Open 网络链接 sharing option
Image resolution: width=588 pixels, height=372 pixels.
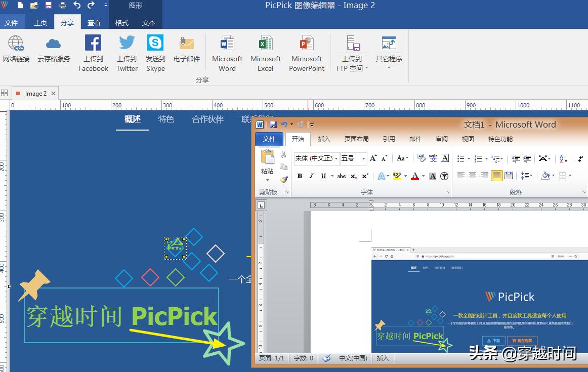coord(16,51)
